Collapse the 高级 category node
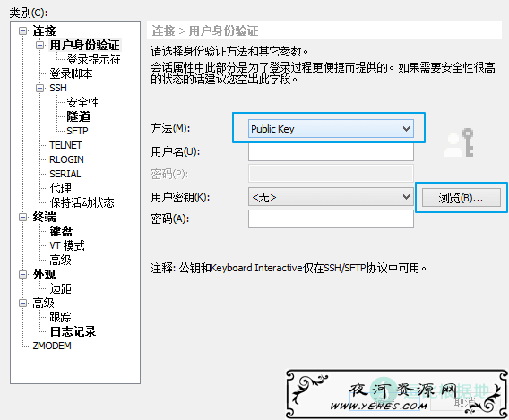Viewport: 509px width, 420px height. 22,303
